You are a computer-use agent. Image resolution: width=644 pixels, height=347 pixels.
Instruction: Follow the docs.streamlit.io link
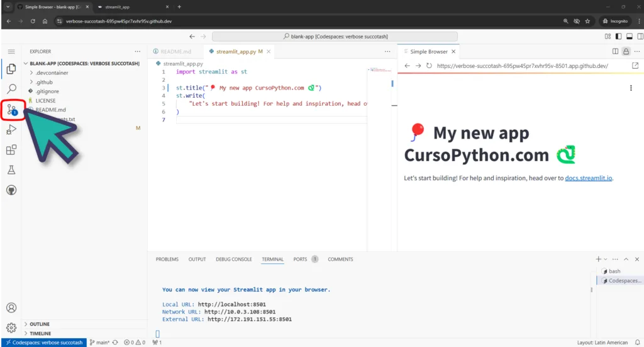pyautogui.click(x=589, y=178)
